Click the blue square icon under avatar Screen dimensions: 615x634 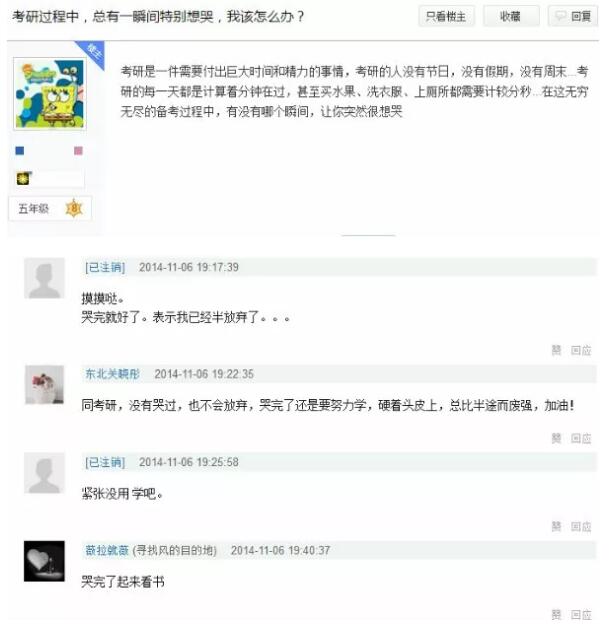click(20, 151)
